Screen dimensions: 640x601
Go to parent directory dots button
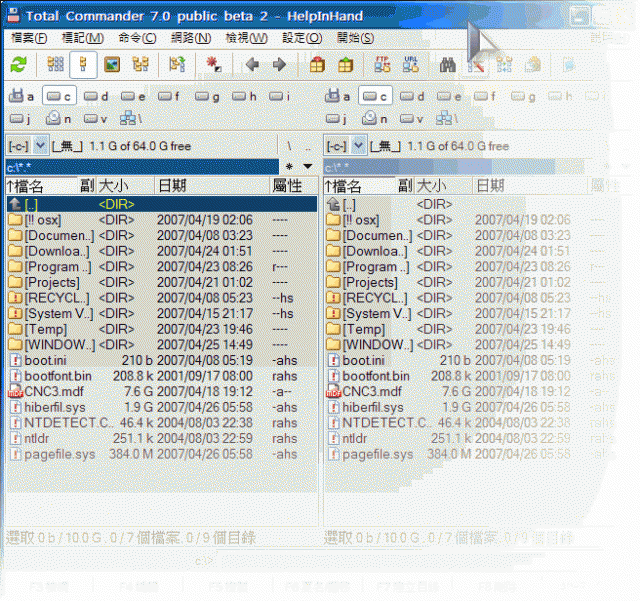[308, 146]
